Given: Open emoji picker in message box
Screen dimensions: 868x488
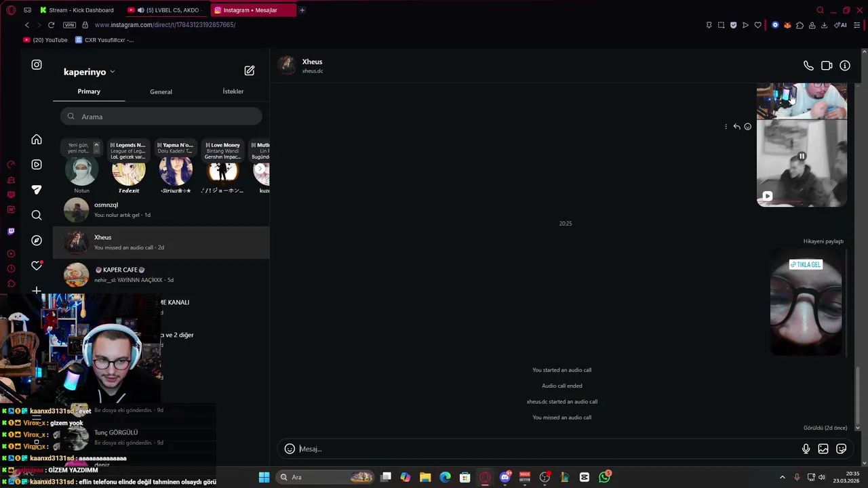Looking at the screenshot, I should pyautogui.click(x=290, y=449).
